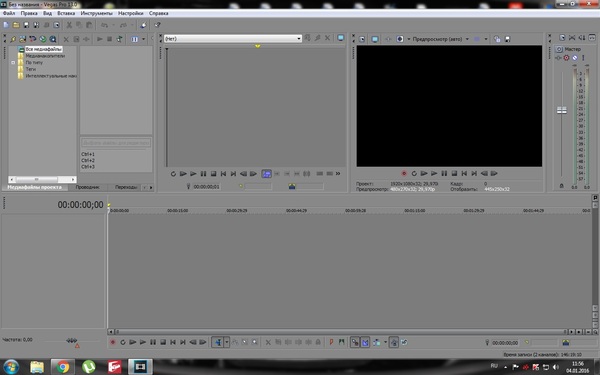Screen dimensions: 600x375
Task: Click trimmer external monitor icon
Action: point(341,38)
